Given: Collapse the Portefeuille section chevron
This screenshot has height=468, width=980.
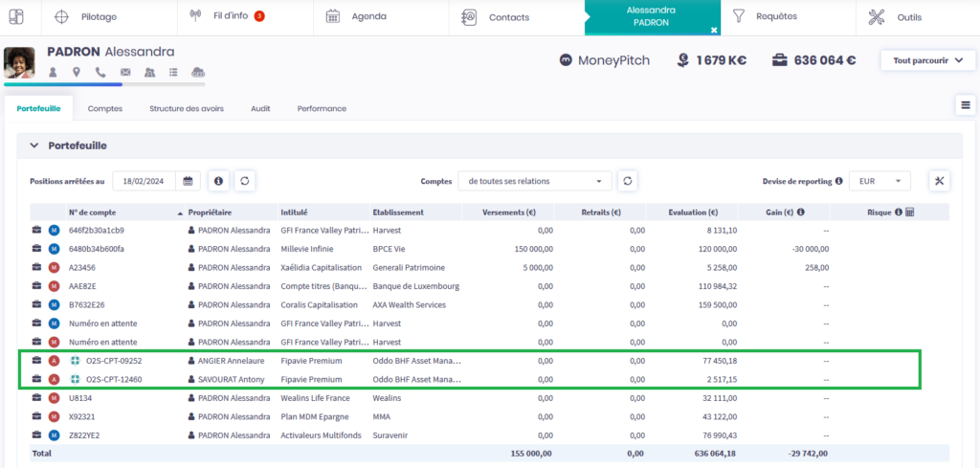Looking at the screenshot, I should (x=34, y=145).
